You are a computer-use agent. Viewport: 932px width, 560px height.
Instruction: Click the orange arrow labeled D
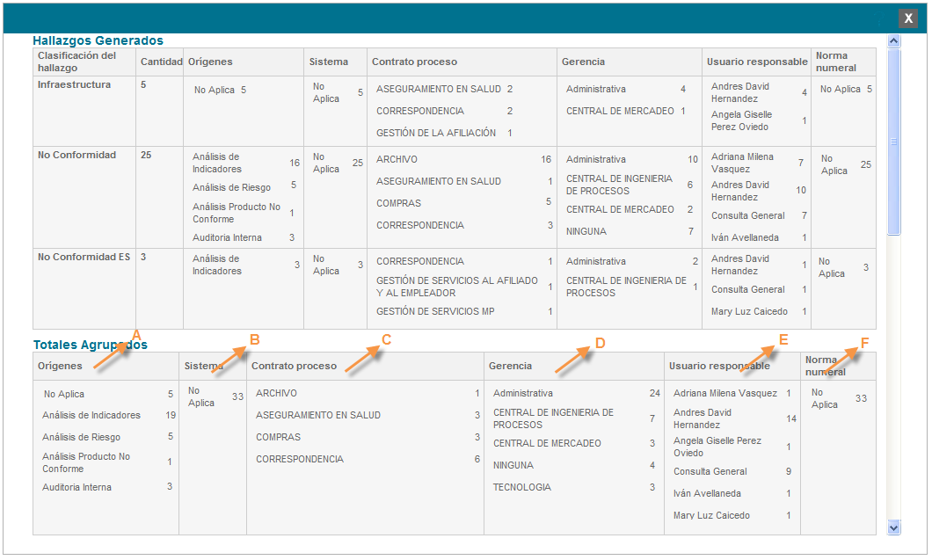pyautogui.click(x=573, y=359)
